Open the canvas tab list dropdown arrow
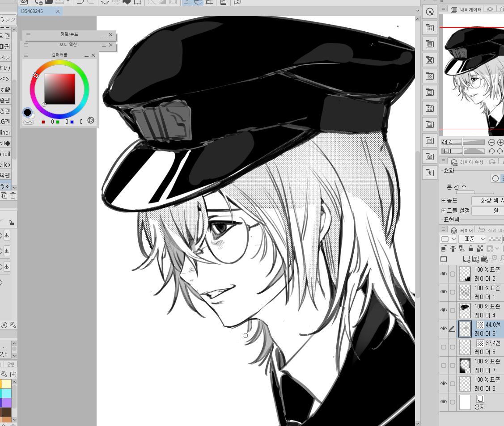 (418, 11)
